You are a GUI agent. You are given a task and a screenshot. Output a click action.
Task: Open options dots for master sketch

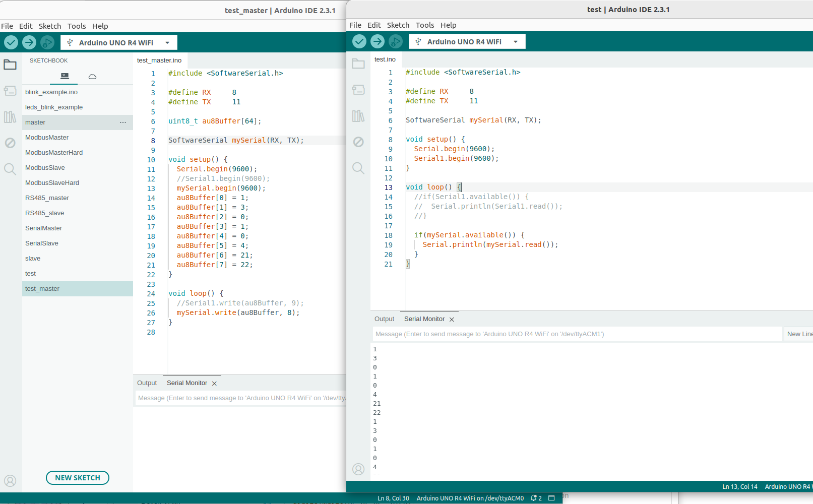(123, 122)
